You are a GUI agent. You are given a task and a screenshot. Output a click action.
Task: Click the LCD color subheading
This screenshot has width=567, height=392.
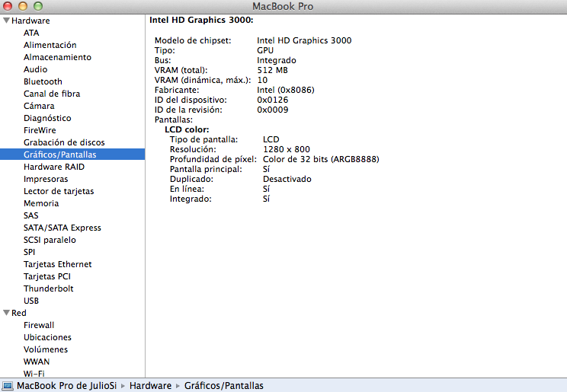pyautogui.click(x=187, y=129)
